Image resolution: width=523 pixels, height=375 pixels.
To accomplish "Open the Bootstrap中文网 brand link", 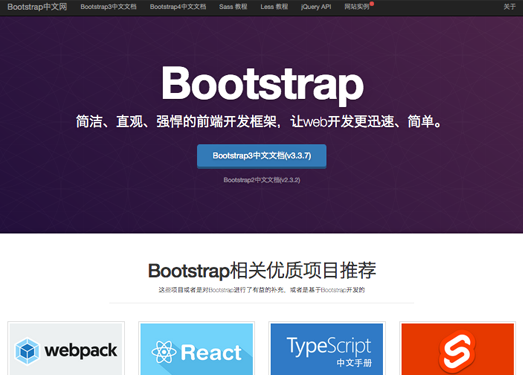I will point(37,7).
